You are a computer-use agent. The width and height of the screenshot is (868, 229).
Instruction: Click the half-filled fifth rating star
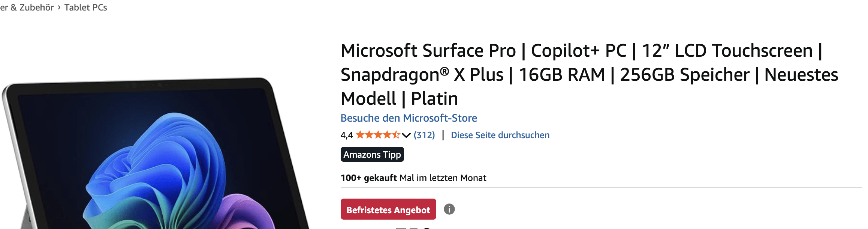click(x=396, y=135)
